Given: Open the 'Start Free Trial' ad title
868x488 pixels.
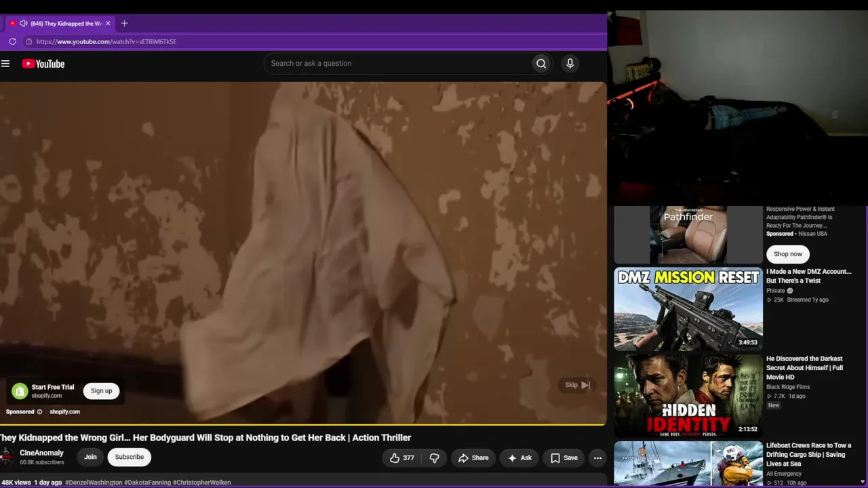Looking at the screenshot, I should tap(53, 387).
